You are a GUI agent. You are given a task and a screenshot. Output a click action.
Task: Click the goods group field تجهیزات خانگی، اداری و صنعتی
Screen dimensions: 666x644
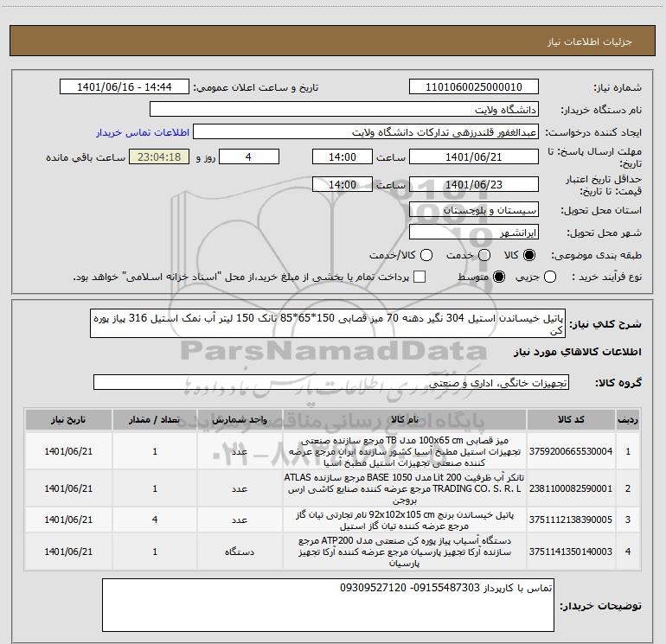click(331, 382)
